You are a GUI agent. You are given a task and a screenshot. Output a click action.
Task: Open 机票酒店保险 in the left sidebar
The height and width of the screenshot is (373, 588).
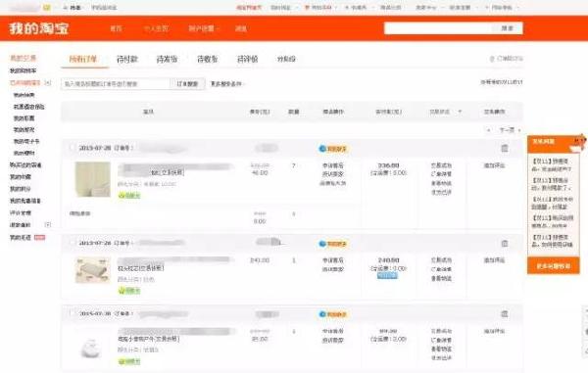point(28,107)
